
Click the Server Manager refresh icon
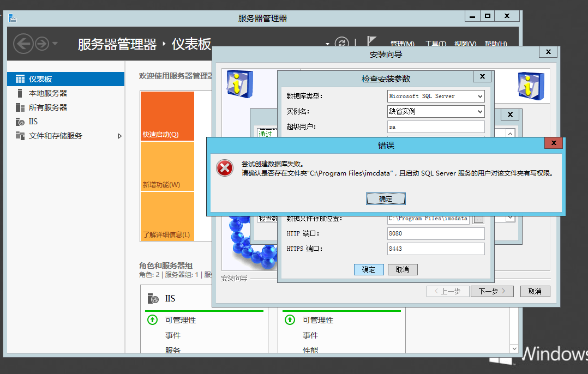pyautogui.click(x=341, y=43)
